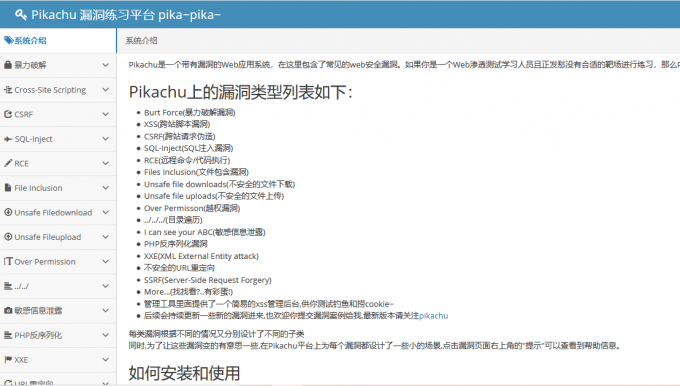This screenshot has height=386, width=680.
Task: Click the SQL-Inject(SQL注入漏洞) list item
Action: pyautogui.click(x=189, y=148)
